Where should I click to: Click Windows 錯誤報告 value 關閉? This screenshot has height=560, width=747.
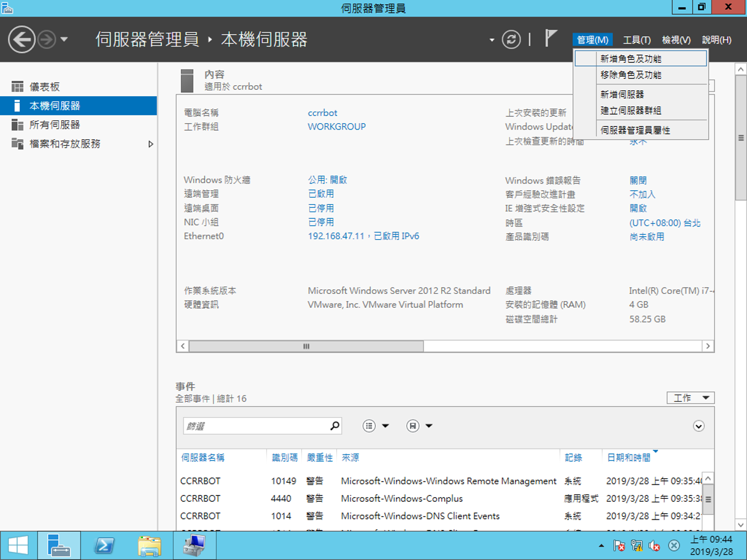(x=638, y=180)
